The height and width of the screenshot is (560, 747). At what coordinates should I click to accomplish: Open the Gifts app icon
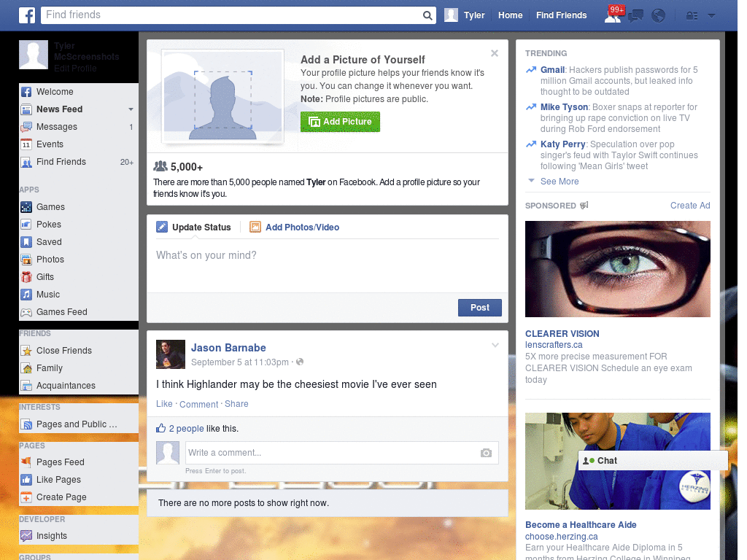point(26,276)
